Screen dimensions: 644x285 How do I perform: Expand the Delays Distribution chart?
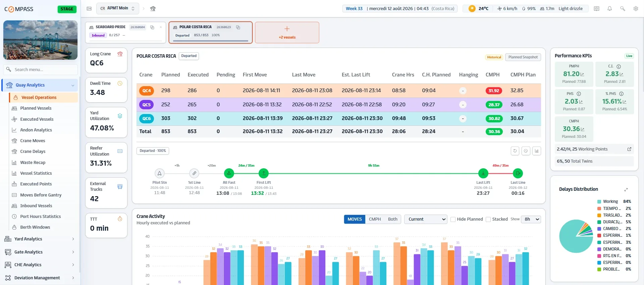626,189
